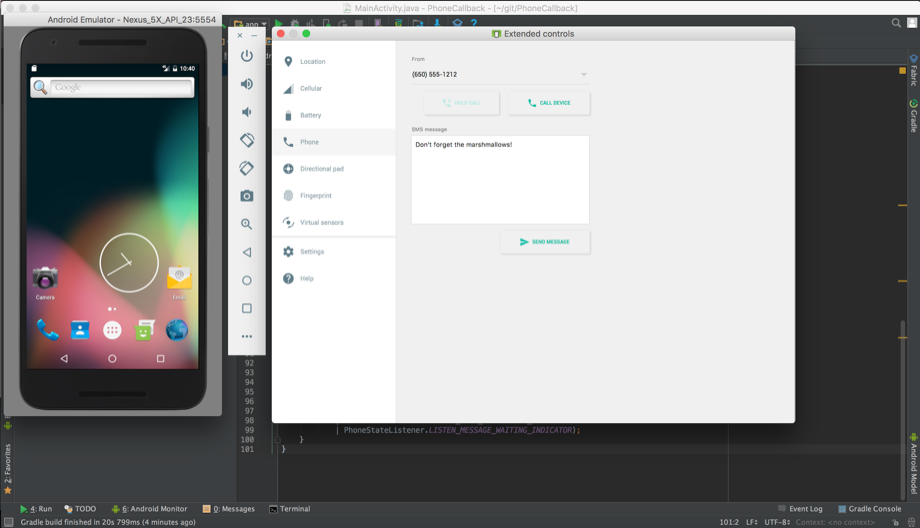Click the UTF-8 encoding in status bar
The height and width of the screenshot is (528, 920).
[777, 522]
